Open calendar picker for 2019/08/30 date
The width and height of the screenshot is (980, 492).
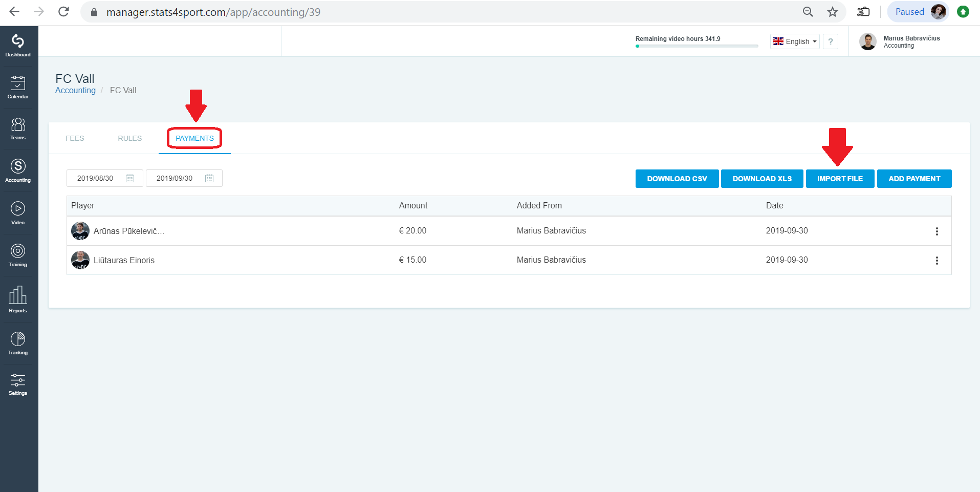[130, 178]
